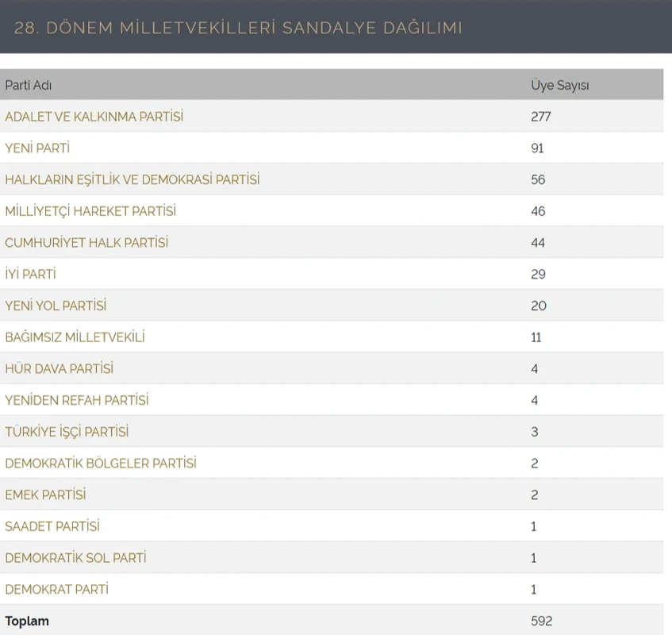The width and height of the screenshot is (672, 635).
Task: Select the '28. DÖNEM MİLLETVEKİLLERİ SANDALYE DAĞILIMI' heading
Action: click(238, 28)
